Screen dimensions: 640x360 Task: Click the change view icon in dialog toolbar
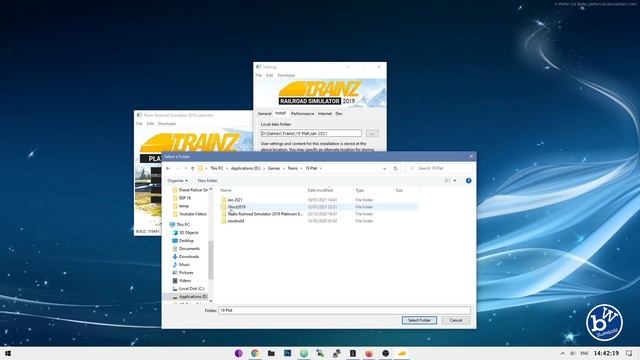(x=447, y=180)
